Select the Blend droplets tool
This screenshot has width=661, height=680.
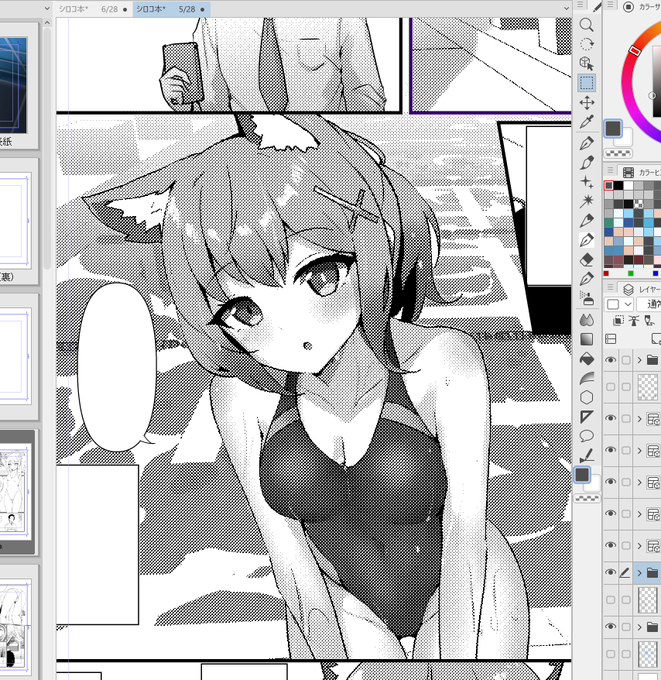586,320
